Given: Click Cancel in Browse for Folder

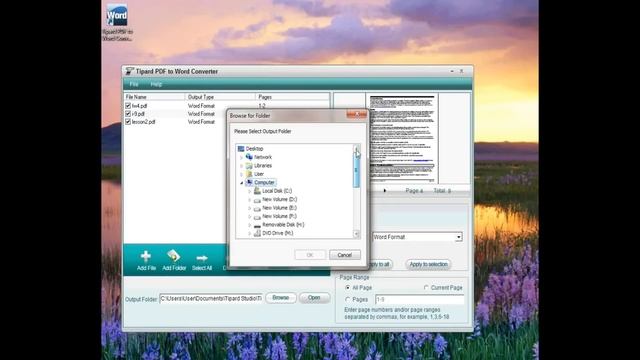Looking at the screenshot, I should [x=344, y=255].
